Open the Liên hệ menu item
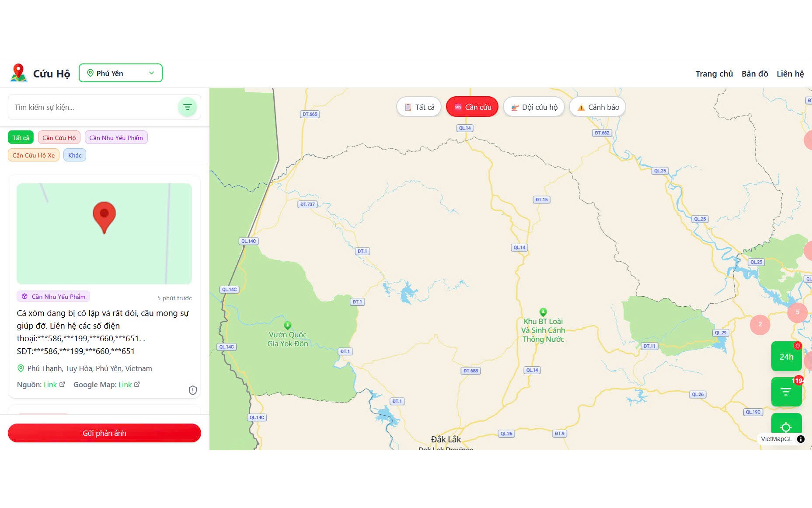Screen dimensions: 812x508 pyautogui.click(x=790, y=74)
